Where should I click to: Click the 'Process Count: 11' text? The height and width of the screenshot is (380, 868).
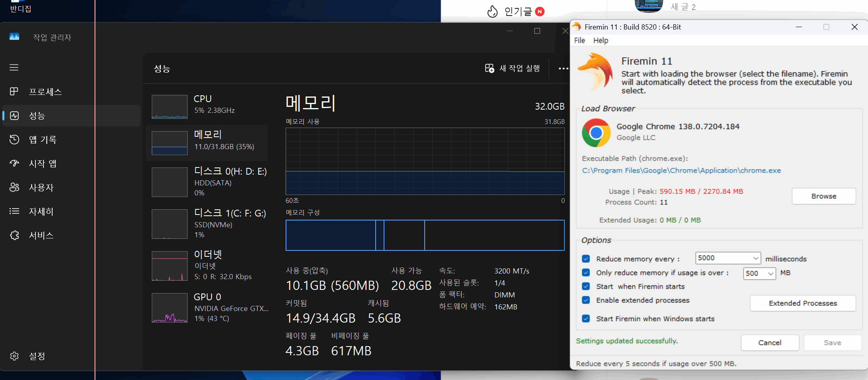coord(636,202)
